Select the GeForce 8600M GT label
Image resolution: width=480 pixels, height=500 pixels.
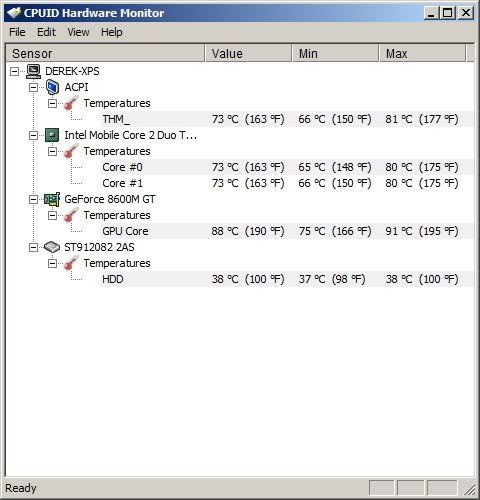110,199
